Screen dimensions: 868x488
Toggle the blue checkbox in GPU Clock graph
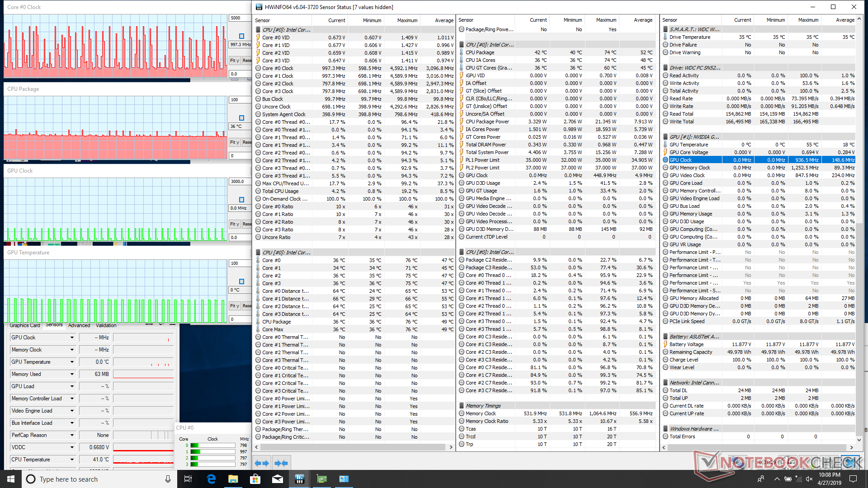click(241, 200)
